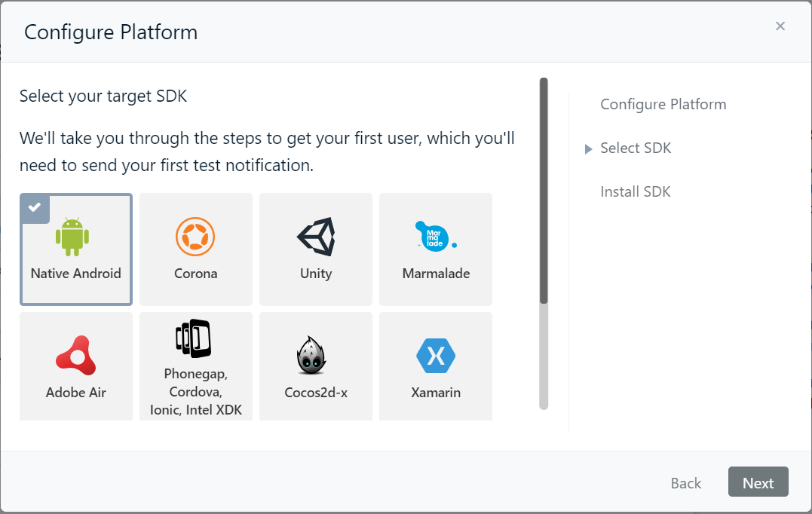
Task: Select the Cocos2d-x flame logo
Action: (311, 355)
